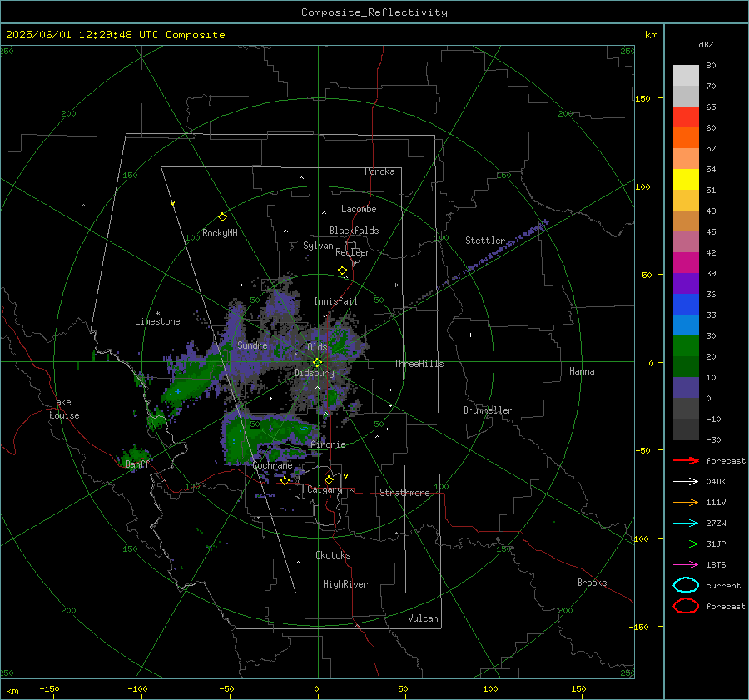Screen dimensions: 749x700
Task: Click the Blackfalds map label
Action: pos(354,231)
